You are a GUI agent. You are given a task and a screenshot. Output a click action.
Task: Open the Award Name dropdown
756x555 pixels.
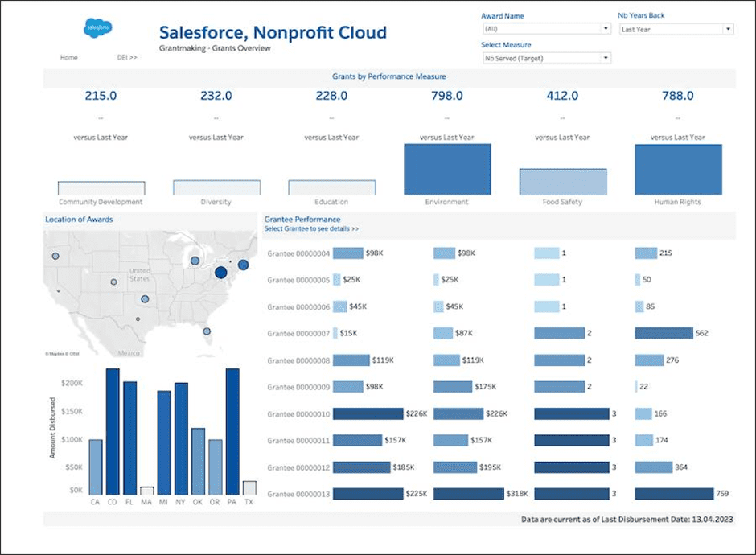click(545, 29)
